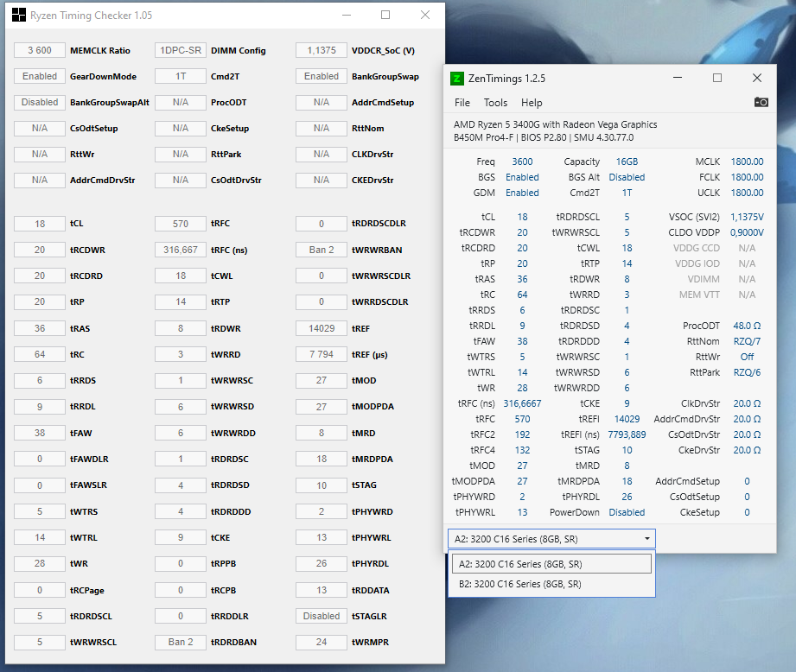This screenshot has height=672, width=796.
Task: Click the tRFC (ns) field showing 316,667
Action: [x=181, y=250]
